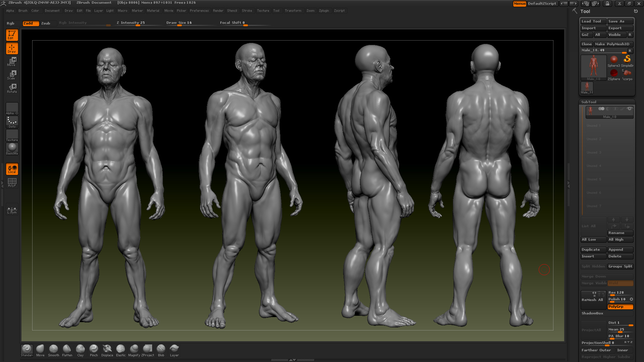Select the Clay brush
Image resolution: width=644 pixels, height=362 pixels.
[x=80, y=350]
